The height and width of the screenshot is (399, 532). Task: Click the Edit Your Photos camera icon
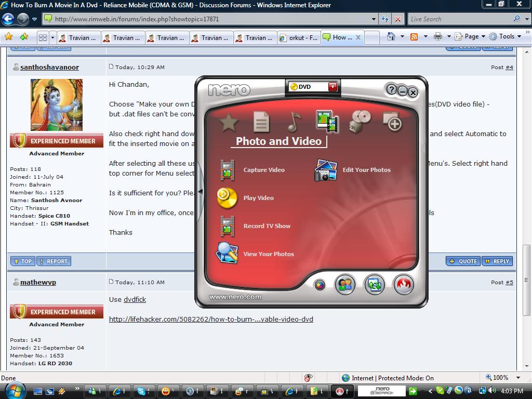point(326,170)
